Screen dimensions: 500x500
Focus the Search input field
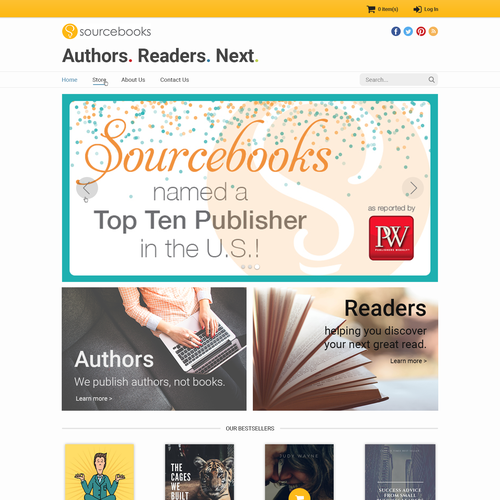pyautogui.click(x=395, y=80)
